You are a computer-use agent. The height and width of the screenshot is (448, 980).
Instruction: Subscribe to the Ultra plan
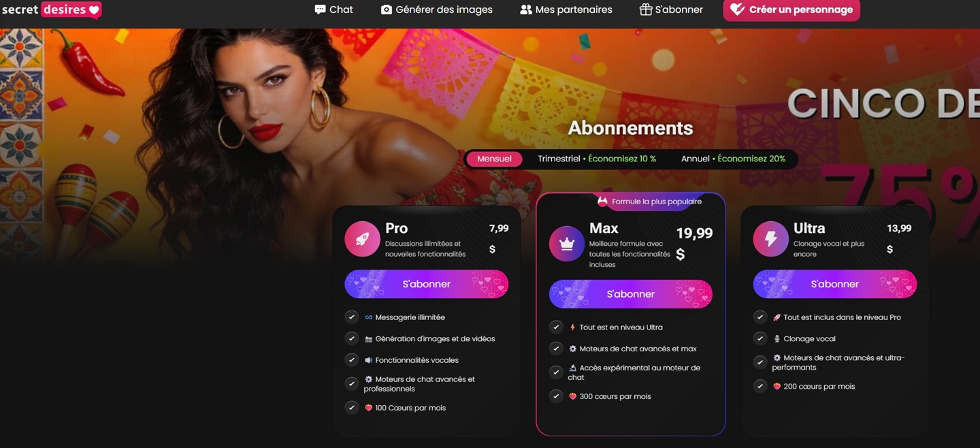click(x=835, y=284)
